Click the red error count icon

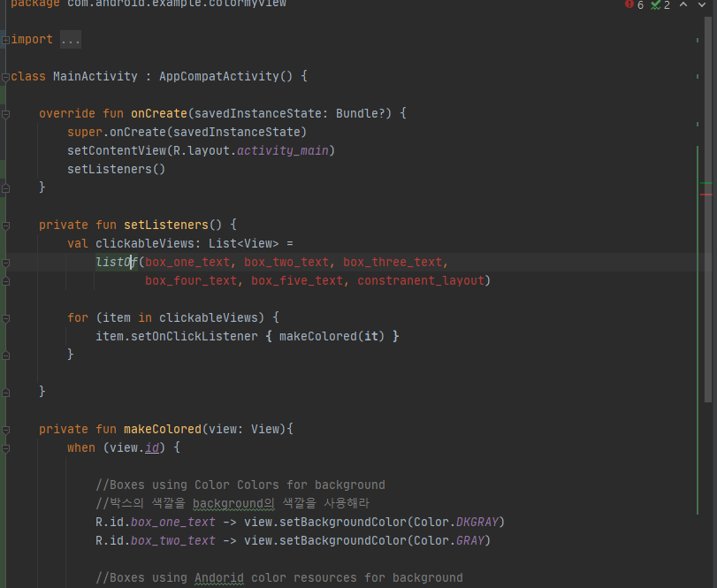(x=629, y=4)
